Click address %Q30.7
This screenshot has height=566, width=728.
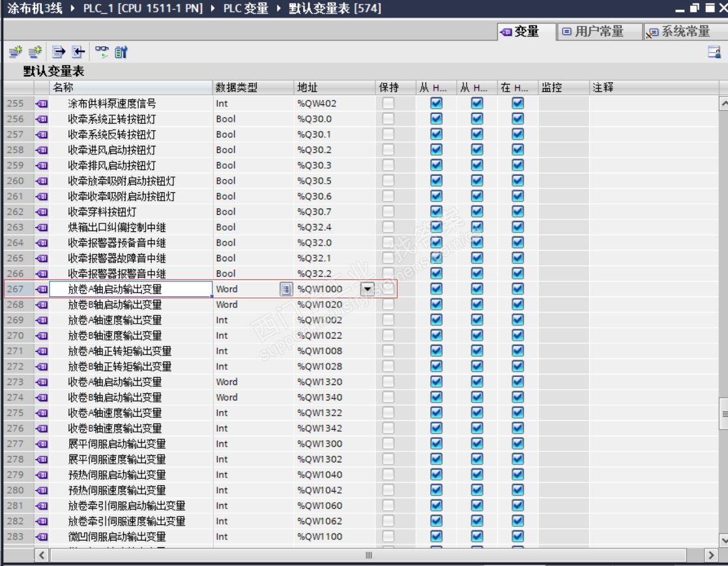point(314,212)
